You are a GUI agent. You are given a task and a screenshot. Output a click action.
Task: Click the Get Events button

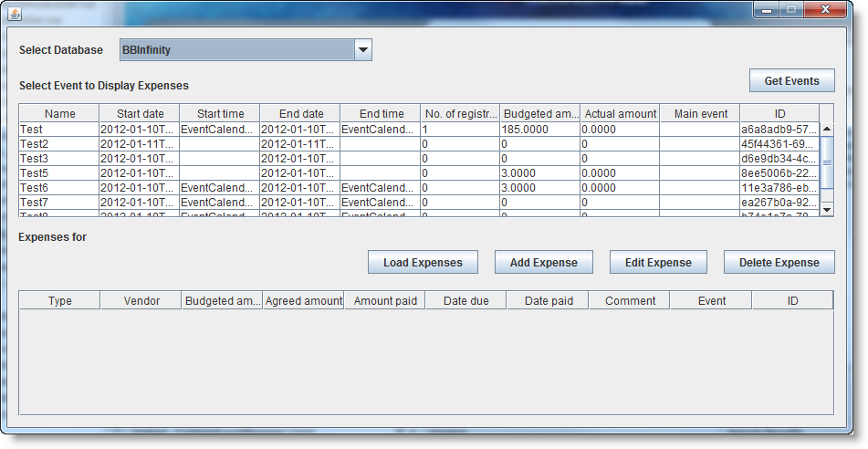[791, 81]
